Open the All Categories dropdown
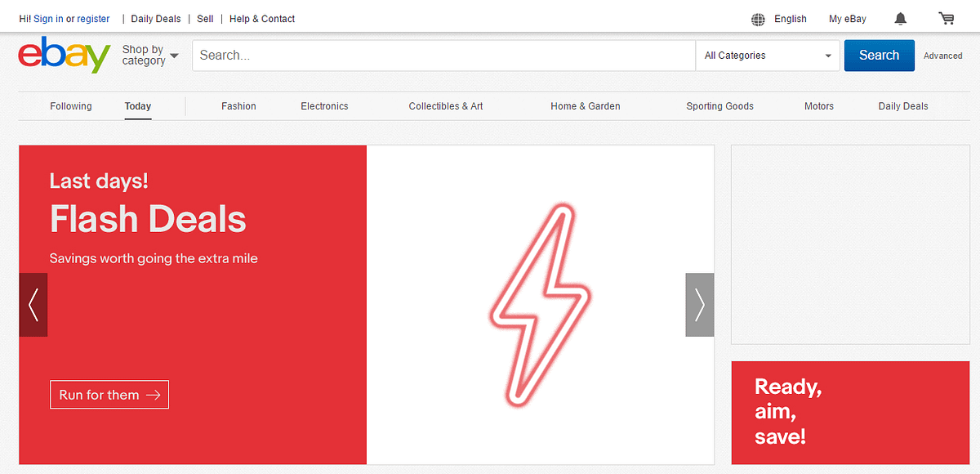The image size is (980, 474). click(x=766, y=56)
